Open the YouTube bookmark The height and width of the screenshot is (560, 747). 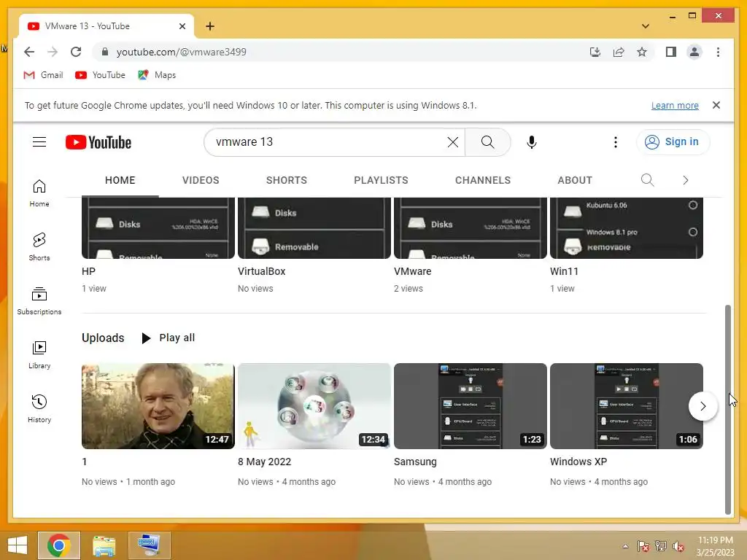[100, 75]
